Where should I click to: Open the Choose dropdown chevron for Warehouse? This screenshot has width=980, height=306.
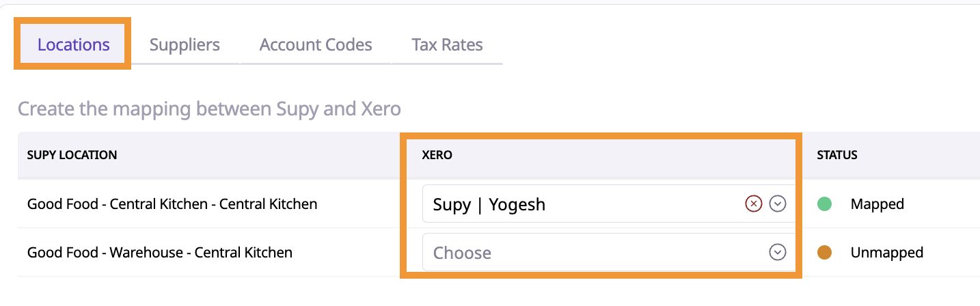click(777, 253)
